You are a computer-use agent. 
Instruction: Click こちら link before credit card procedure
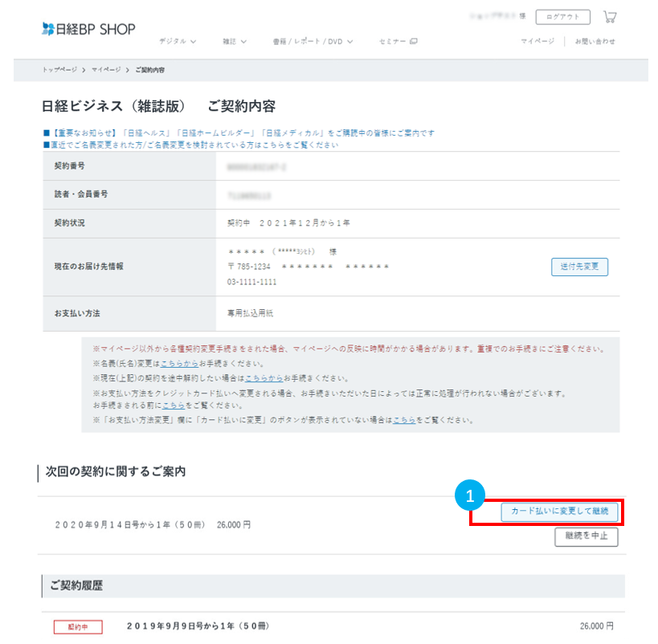174,406
